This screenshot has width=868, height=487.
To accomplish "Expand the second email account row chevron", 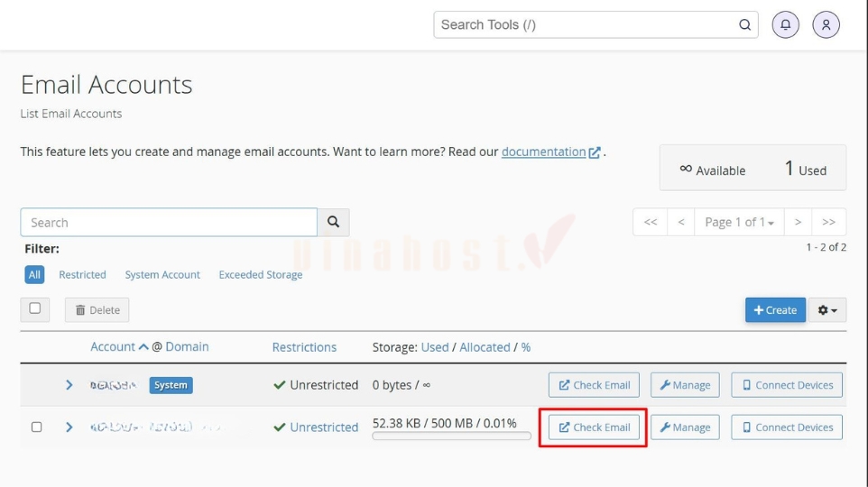I will (69, 427).
